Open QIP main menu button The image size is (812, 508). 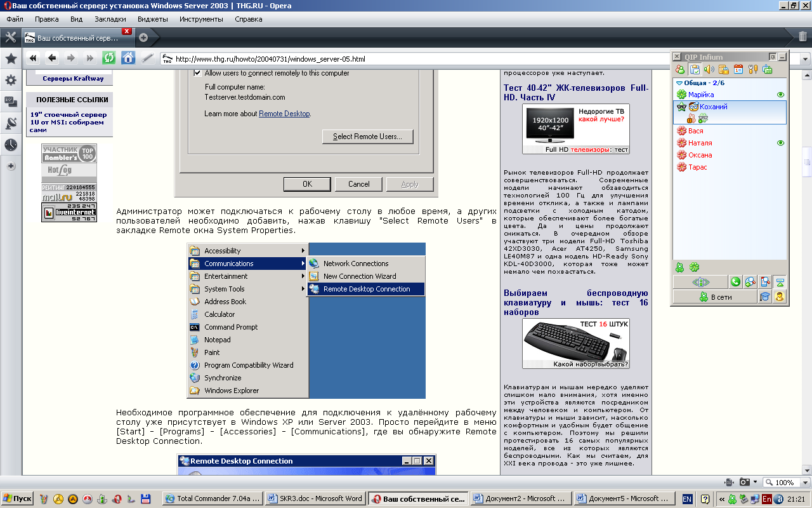tap(700, 282)
